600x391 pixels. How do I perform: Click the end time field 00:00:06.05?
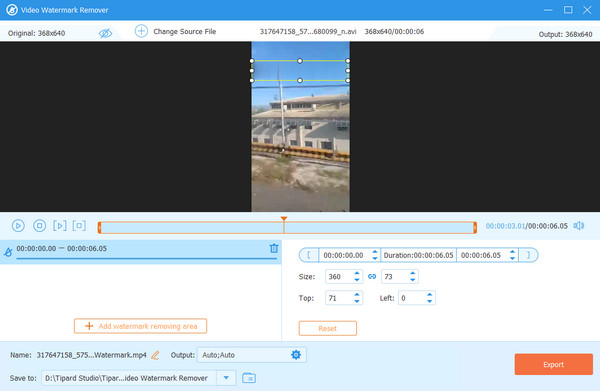pos(481,255)
